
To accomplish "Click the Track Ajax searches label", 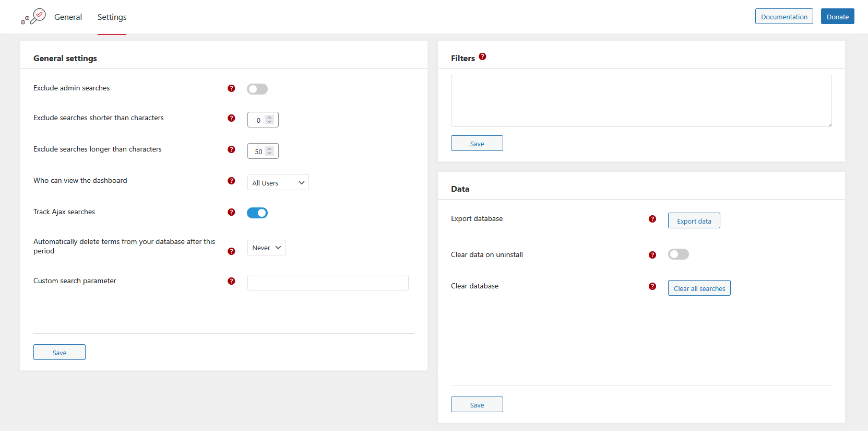I will (64, 212).
